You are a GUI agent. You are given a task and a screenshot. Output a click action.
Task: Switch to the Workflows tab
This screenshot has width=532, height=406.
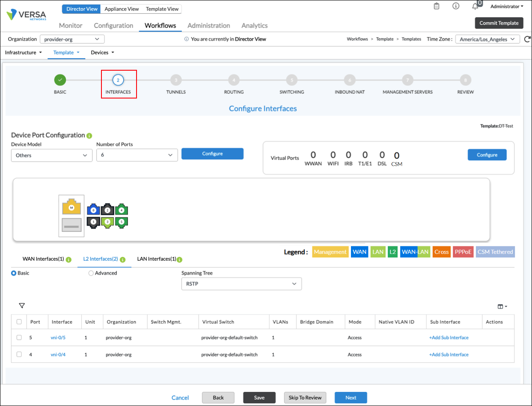tap(160, 25)
